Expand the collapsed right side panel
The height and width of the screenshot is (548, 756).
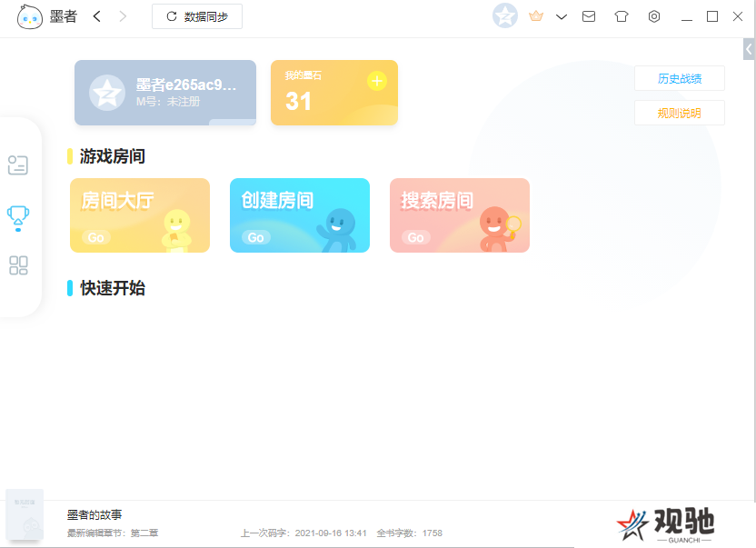749,49
